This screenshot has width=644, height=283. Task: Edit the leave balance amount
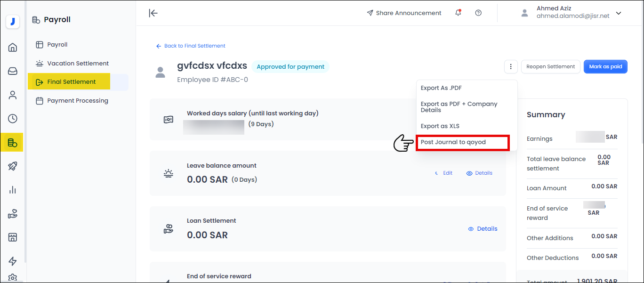click(x=444, y=173)
